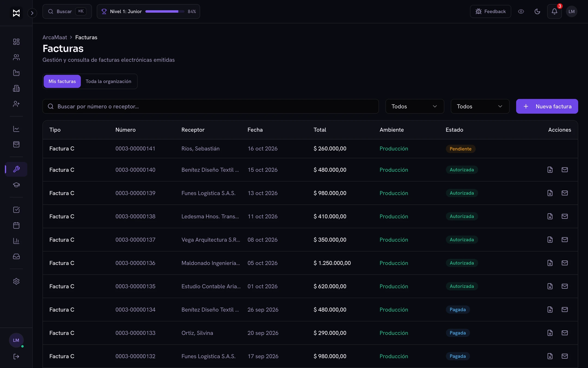Open the Buscar global search button

click(67, 11)
